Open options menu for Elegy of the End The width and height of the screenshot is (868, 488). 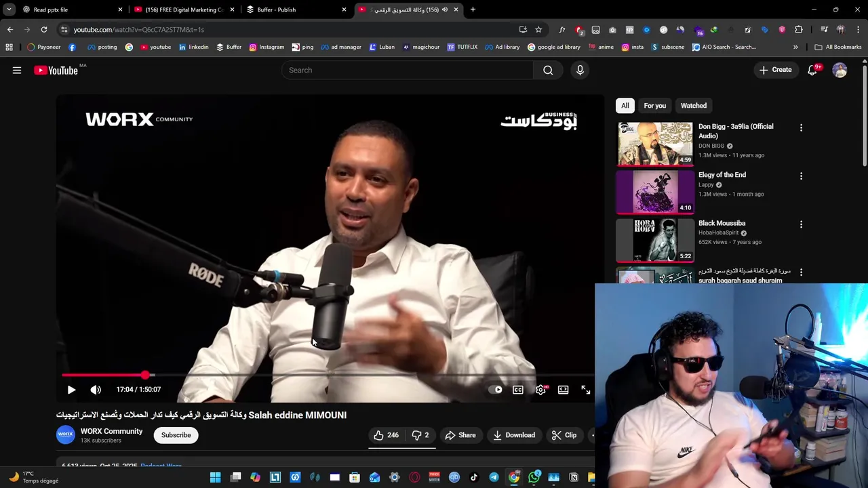pos(801,176)
